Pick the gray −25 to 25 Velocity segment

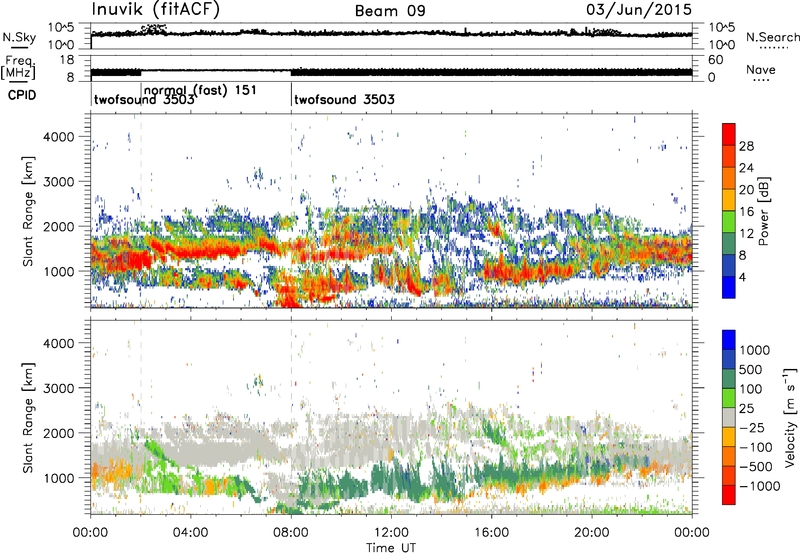pos(729,417)
